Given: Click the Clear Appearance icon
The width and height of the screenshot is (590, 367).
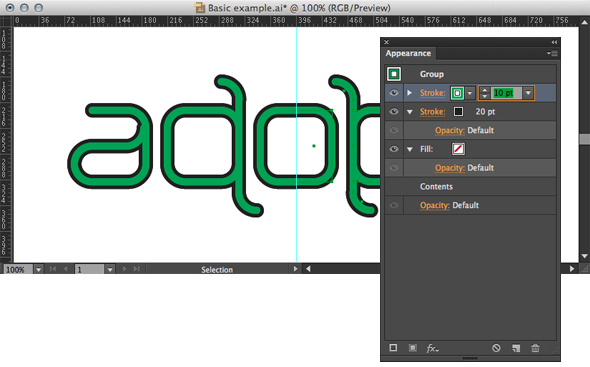Looking at the screenshot, I should coord(496,348).
